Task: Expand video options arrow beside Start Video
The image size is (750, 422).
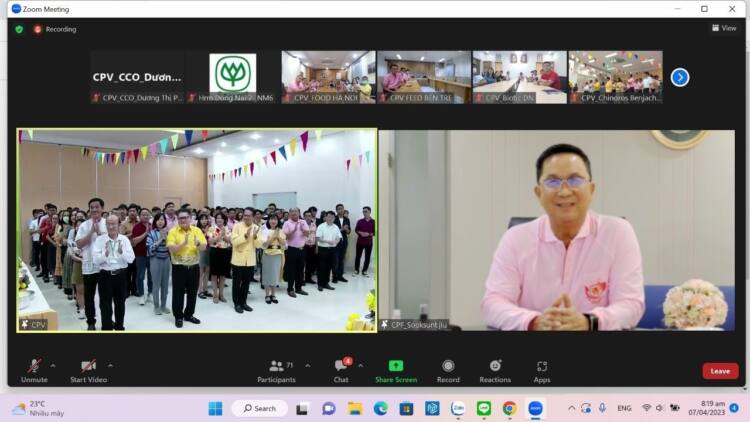Action: (x=111, y=365)
